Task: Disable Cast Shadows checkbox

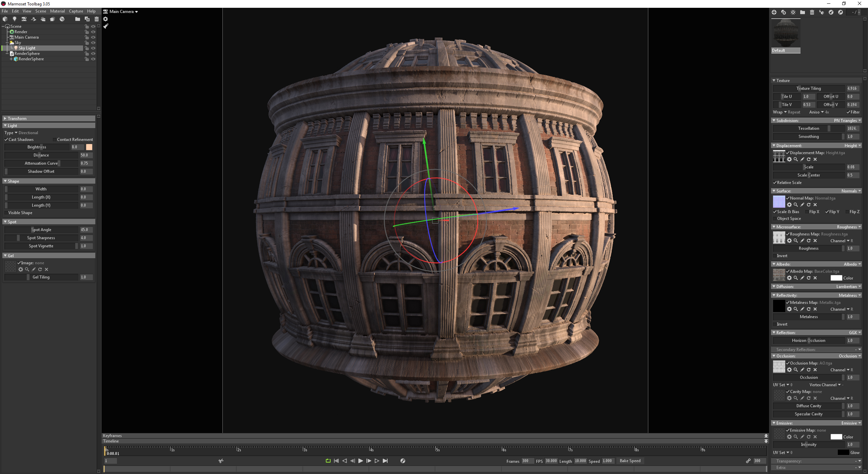Action: [x=6, y=140]
